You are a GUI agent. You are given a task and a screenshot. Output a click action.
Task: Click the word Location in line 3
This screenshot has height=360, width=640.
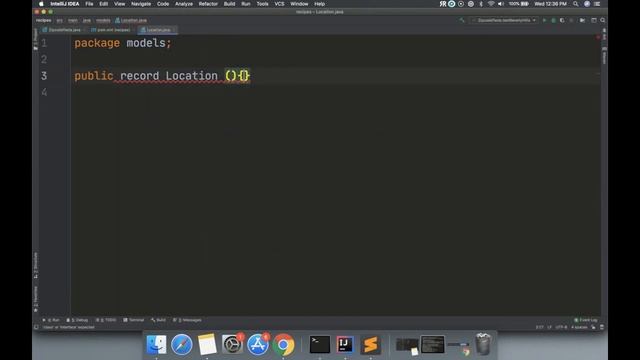pyautogui.click(x=191, y=76)
